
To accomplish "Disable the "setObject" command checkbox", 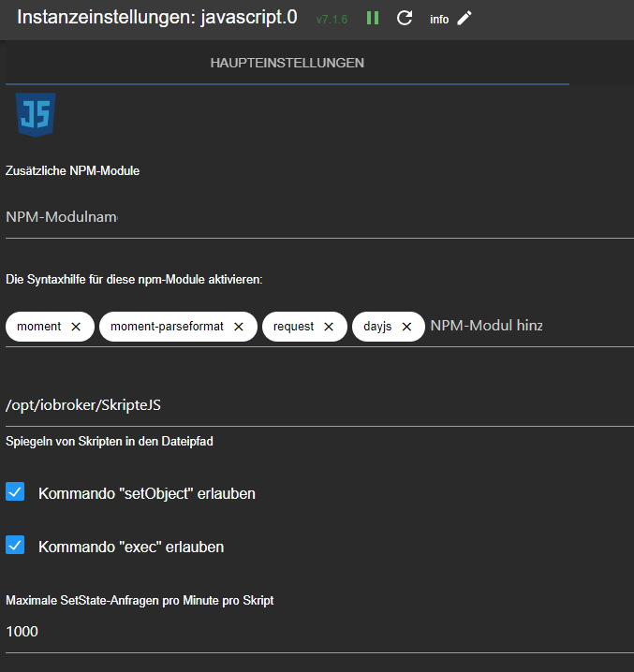I will (15, 492).
